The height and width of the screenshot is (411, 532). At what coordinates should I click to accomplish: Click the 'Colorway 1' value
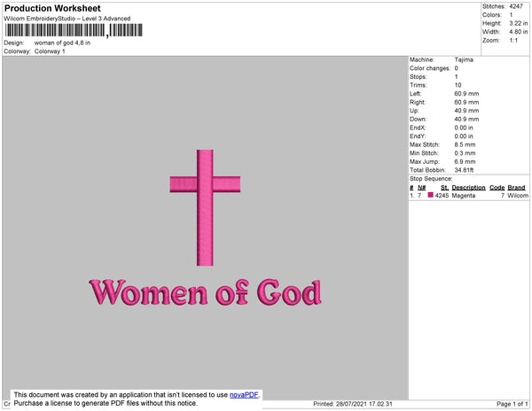(50, 51)
